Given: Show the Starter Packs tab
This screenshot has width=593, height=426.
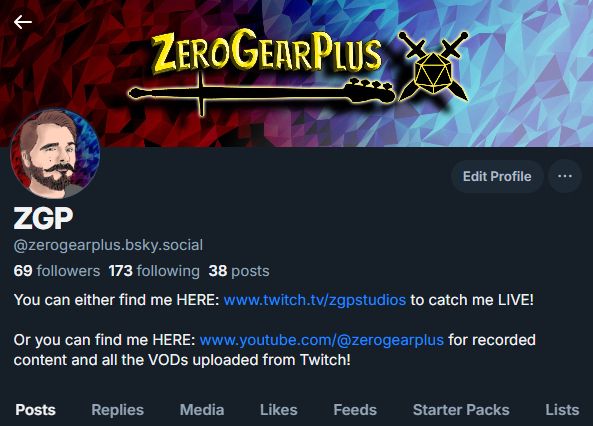Looking at the screenshot, I should coord(461,410).
